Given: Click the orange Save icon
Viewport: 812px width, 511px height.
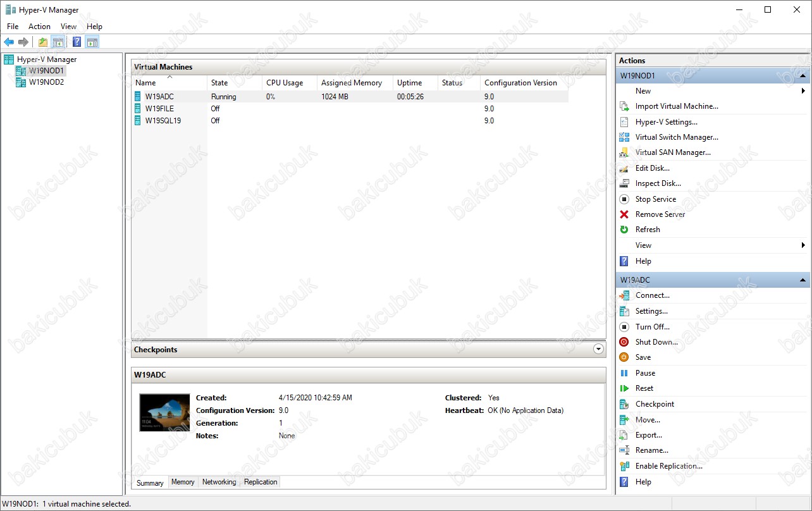Looking at the screenshot, I should (624, 357).
